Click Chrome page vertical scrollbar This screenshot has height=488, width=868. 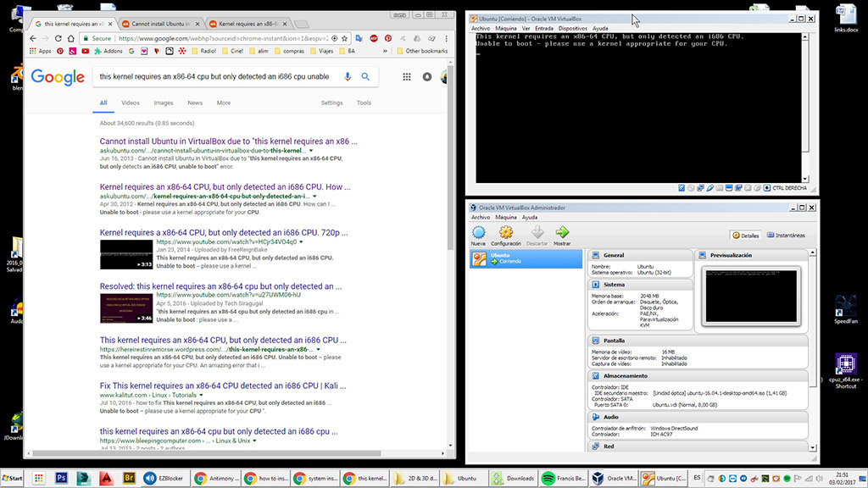point(450,160)
